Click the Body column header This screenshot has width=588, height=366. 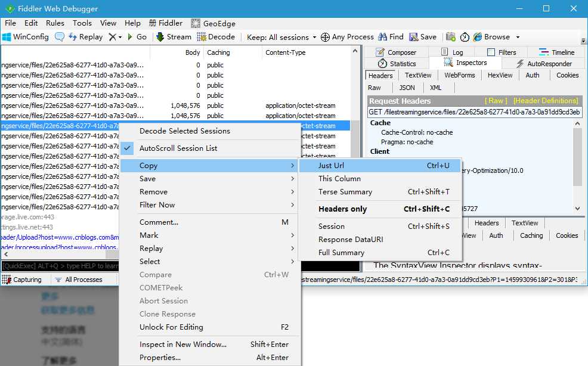[177, 52]
